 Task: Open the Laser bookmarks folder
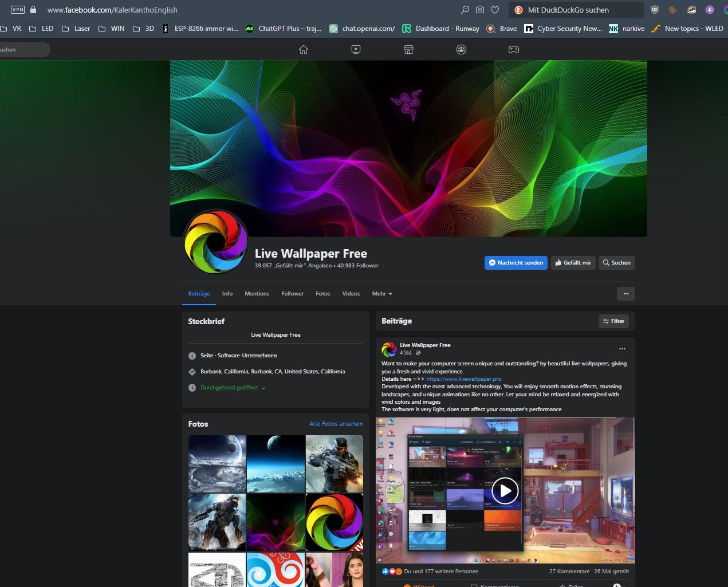76,28
